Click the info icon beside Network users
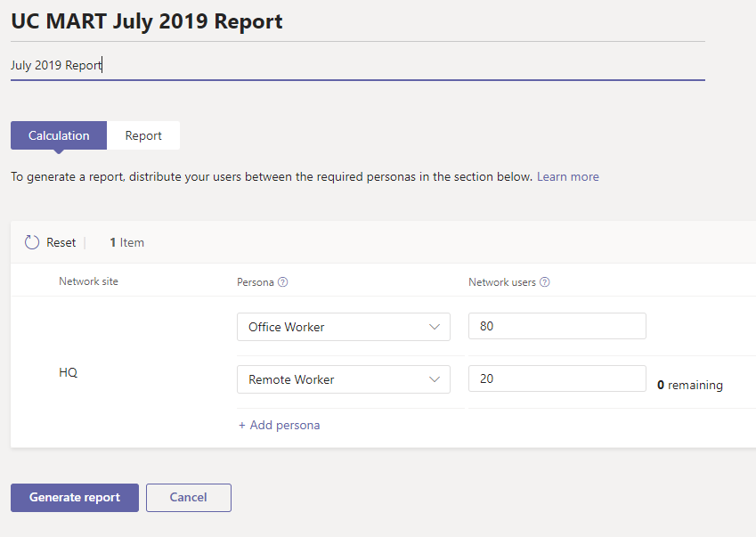The width and height of the screenshot is (756, 537). pyautogui.click(x=544, y=282)
